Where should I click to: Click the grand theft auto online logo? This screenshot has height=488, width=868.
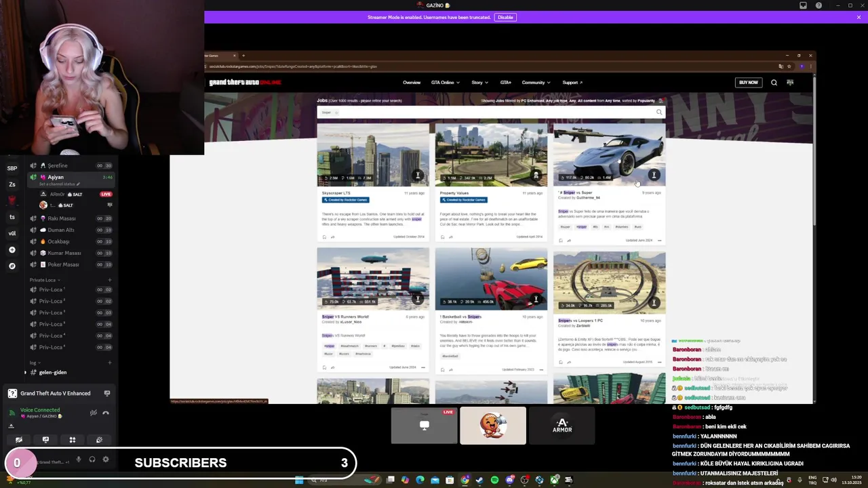245,83
